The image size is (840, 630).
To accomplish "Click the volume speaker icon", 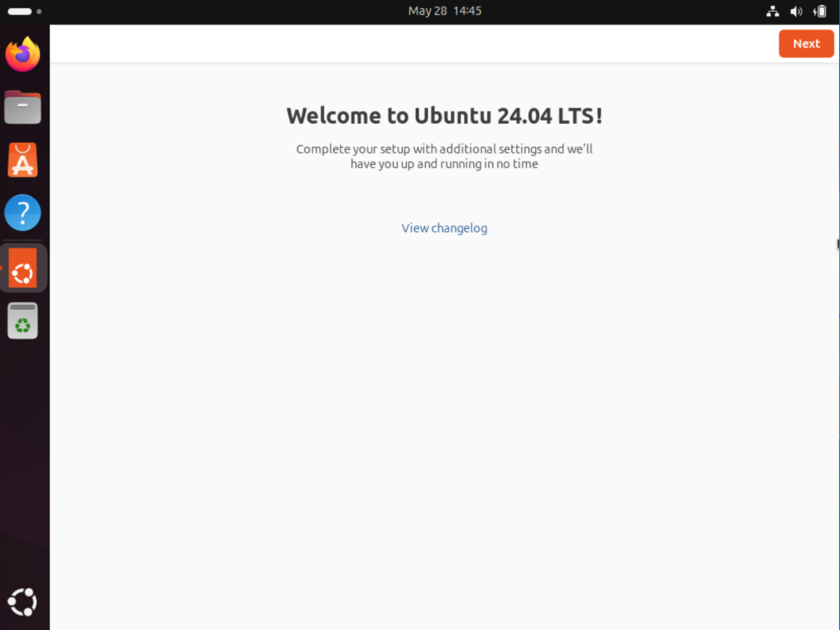I will click(796, 11).
